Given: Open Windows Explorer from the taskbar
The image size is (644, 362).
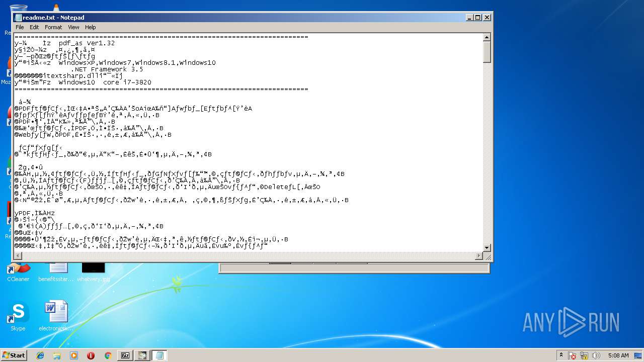Looking at the screenshot, I should pyautogui.click(x=57, y=355).
